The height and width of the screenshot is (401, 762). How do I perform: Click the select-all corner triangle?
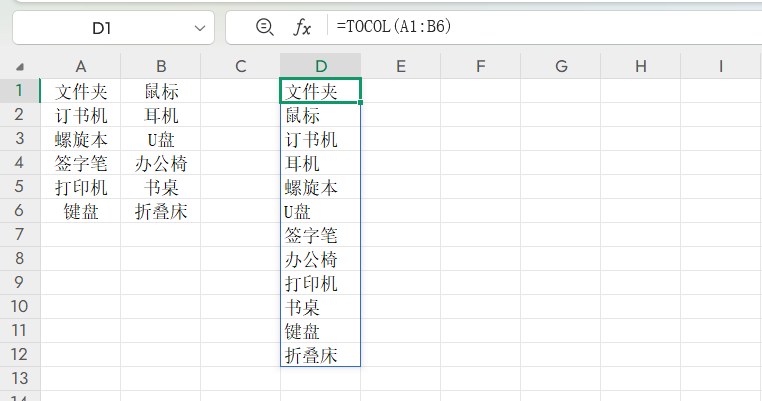[x=20, y=67]
